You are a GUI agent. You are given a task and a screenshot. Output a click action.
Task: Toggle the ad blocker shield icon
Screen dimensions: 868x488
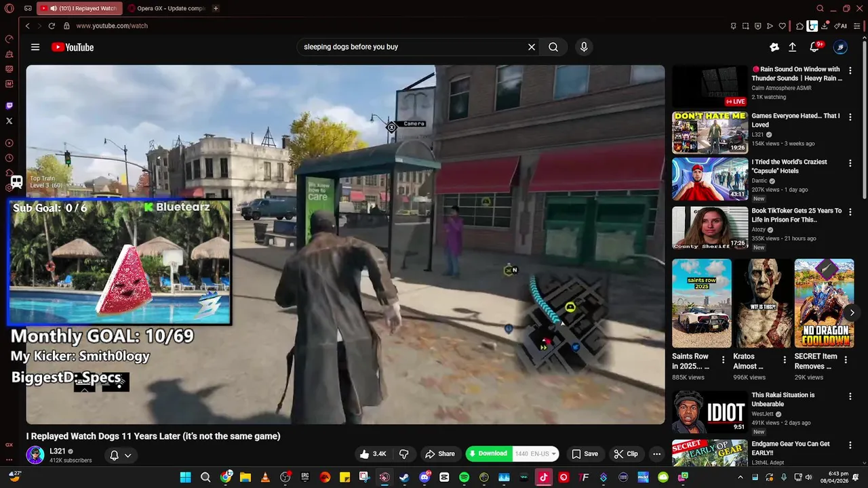coord(757,26)
